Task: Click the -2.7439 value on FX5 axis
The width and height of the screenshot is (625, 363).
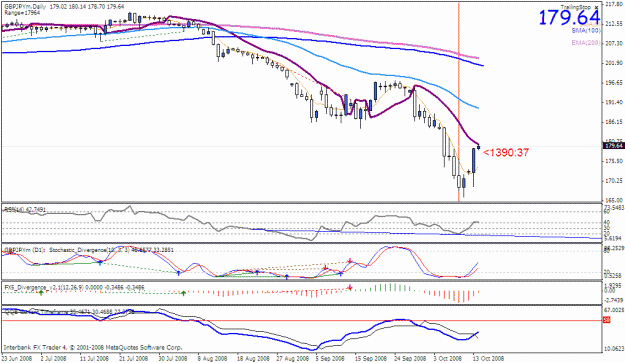Action: tap(613, 300)
